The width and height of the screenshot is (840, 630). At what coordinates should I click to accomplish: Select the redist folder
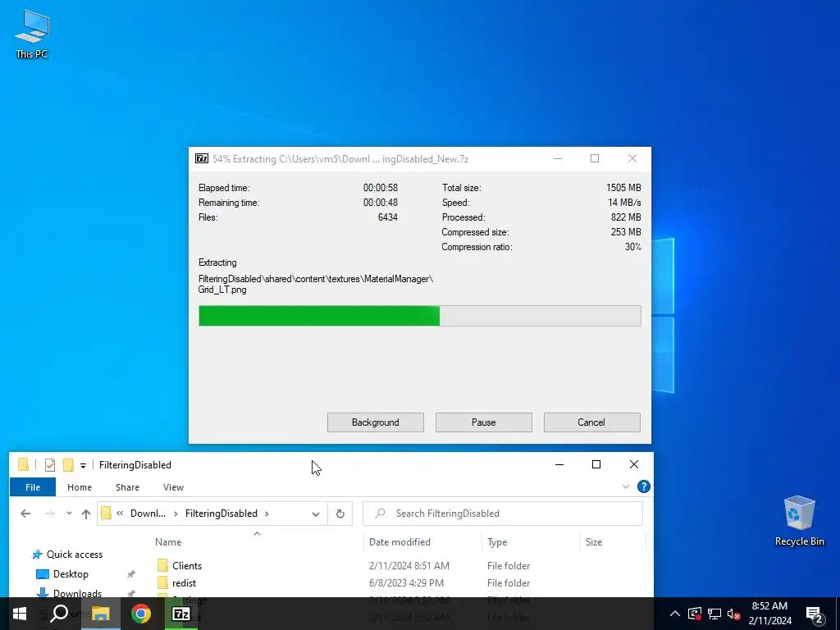(x=185, y=583)
